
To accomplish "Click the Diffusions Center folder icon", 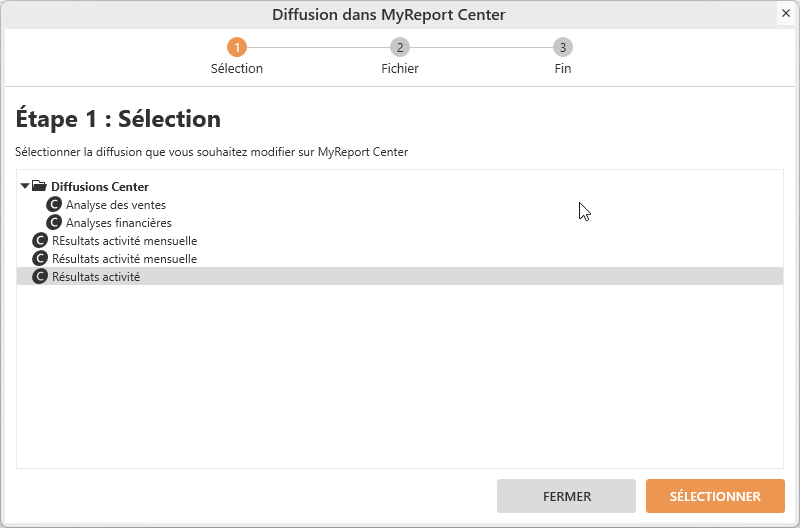I will tap(40, 186).
